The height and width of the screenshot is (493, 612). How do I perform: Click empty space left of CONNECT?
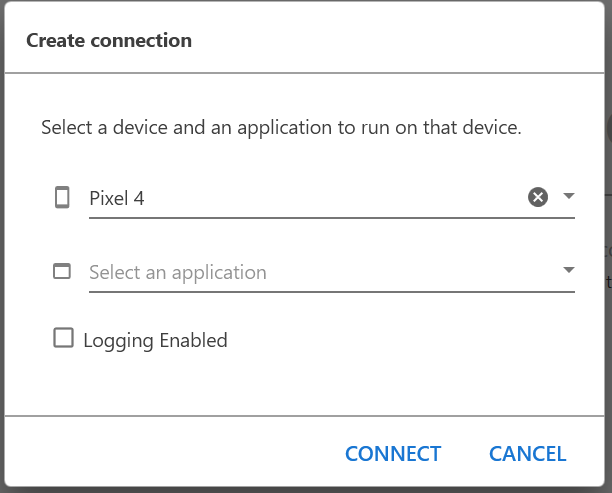coord(180,454)
